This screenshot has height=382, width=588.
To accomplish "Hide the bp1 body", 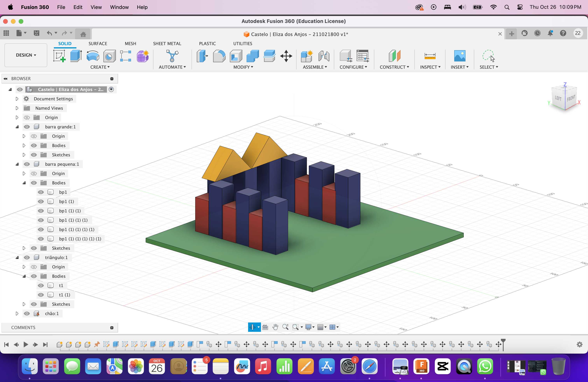I will 41,192.
